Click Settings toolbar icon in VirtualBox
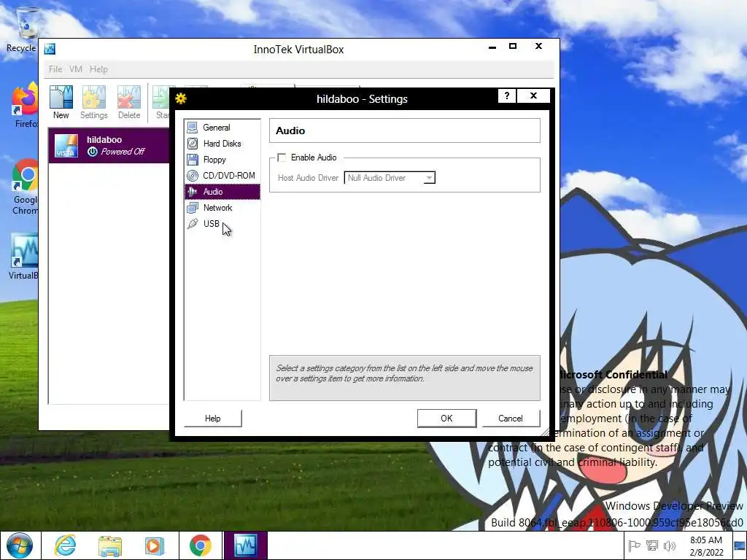 pos(94,102)
